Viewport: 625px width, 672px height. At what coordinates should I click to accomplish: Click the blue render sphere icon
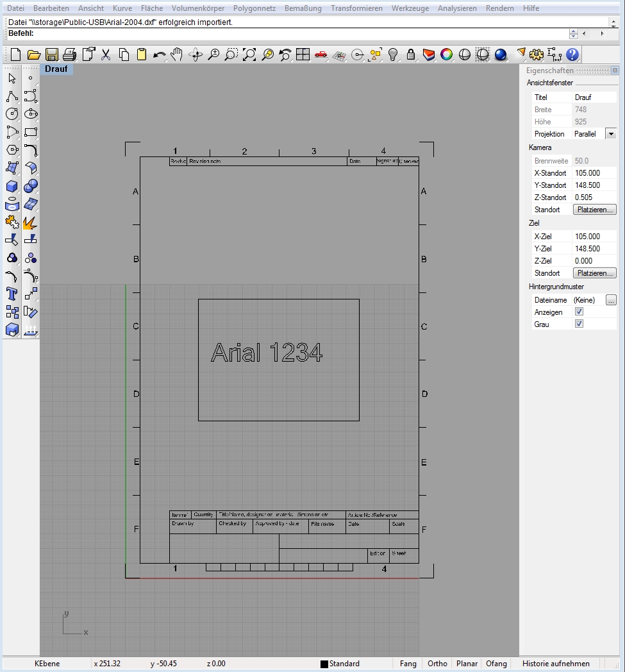[x=501, y=55]
